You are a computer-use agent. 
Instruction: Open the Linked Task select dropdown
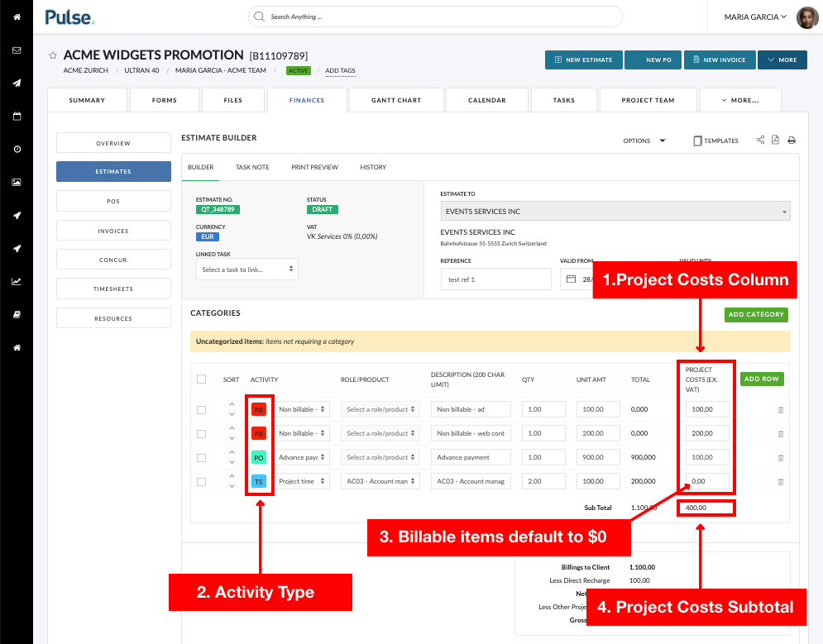pos(247,269)
